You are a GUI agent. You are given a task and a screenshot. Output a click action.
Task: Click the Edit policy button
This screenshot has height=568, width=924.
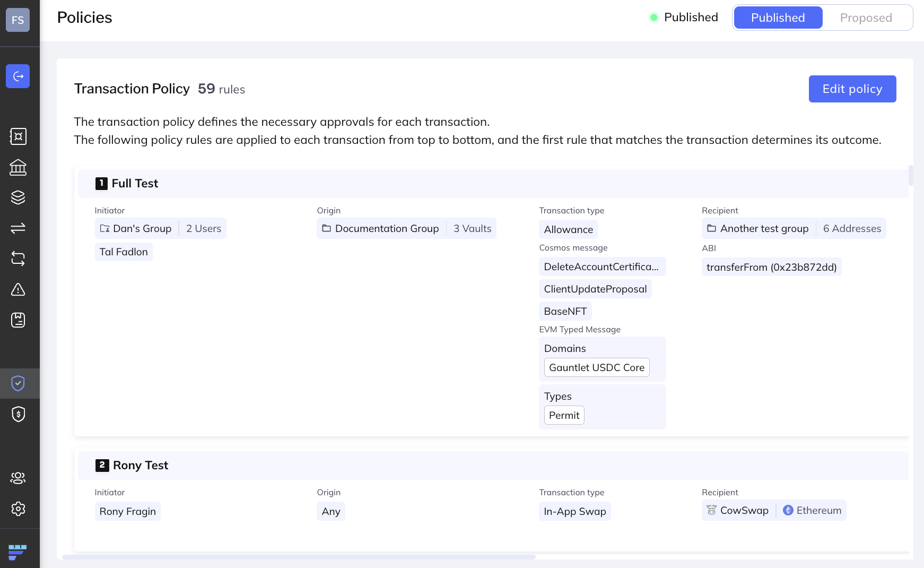[852, 89]
